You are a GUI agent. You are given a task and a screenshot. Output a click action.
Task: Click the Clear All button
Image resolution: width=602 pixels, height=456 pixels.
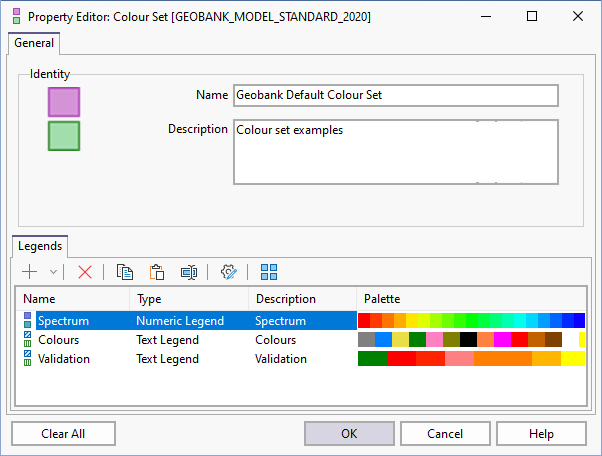pos(63,434)
